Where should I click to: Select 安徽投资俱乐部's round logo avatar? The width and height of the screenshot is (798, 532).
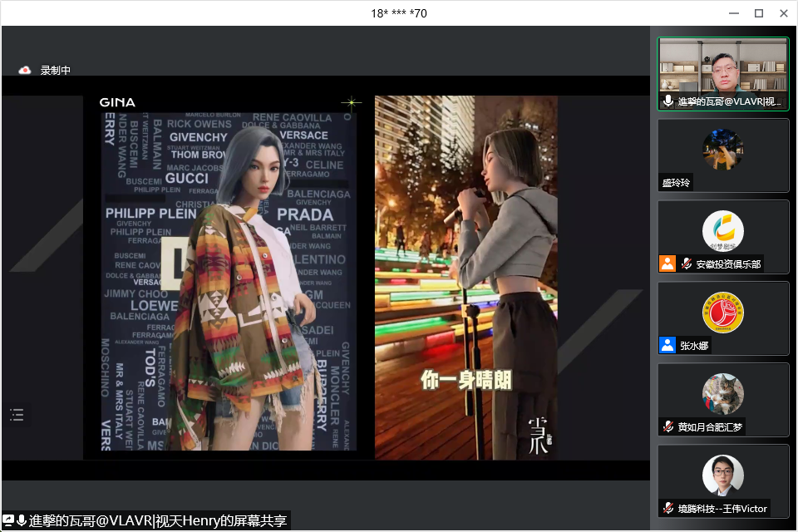tap(722, 230)
